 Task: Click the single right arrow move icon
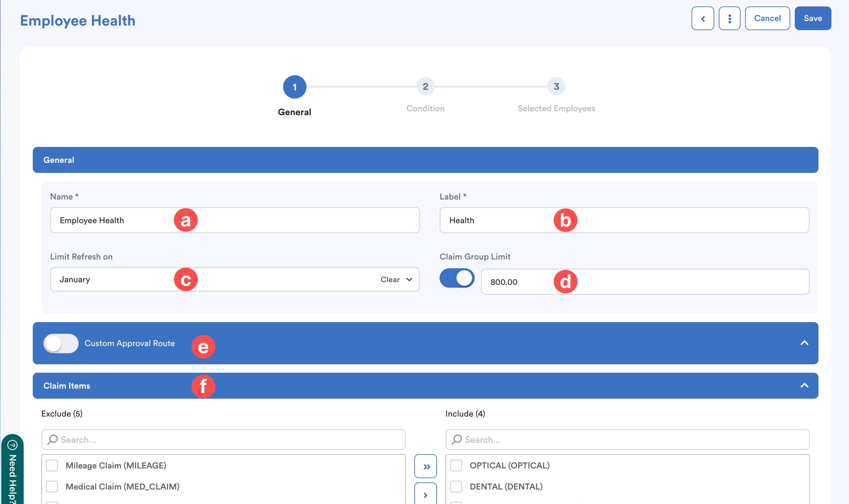click(x=425, y=495)
